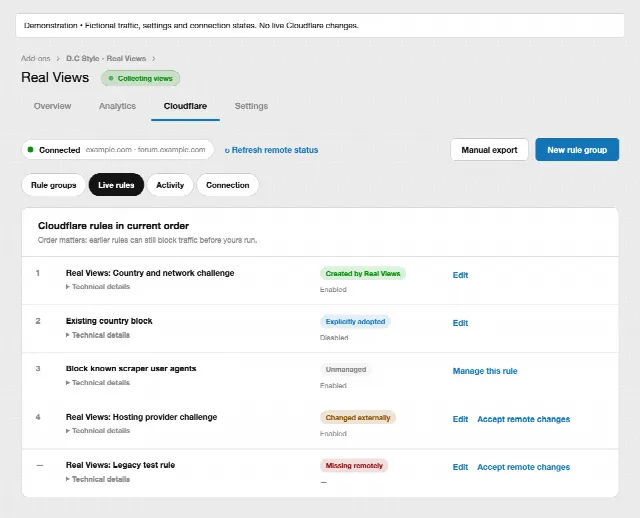Click the Add-ons breadcrumb
Image resolution: width=640 pixels, height=518 pixels.
pyautogui.click(x=36, y=58)
